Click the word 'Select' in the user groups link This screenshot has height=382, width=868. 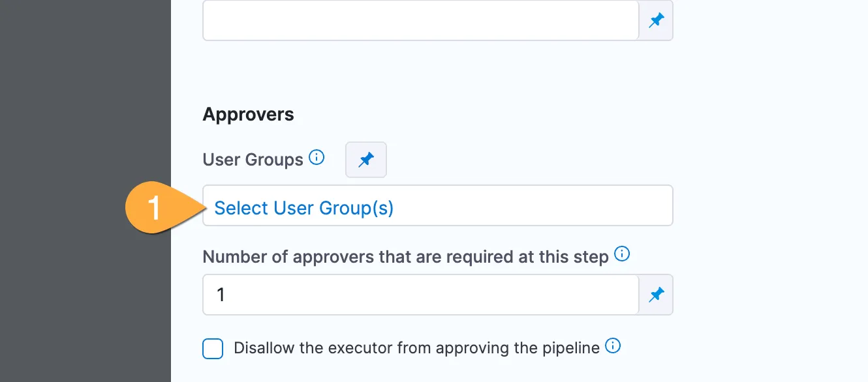[232, 208]
